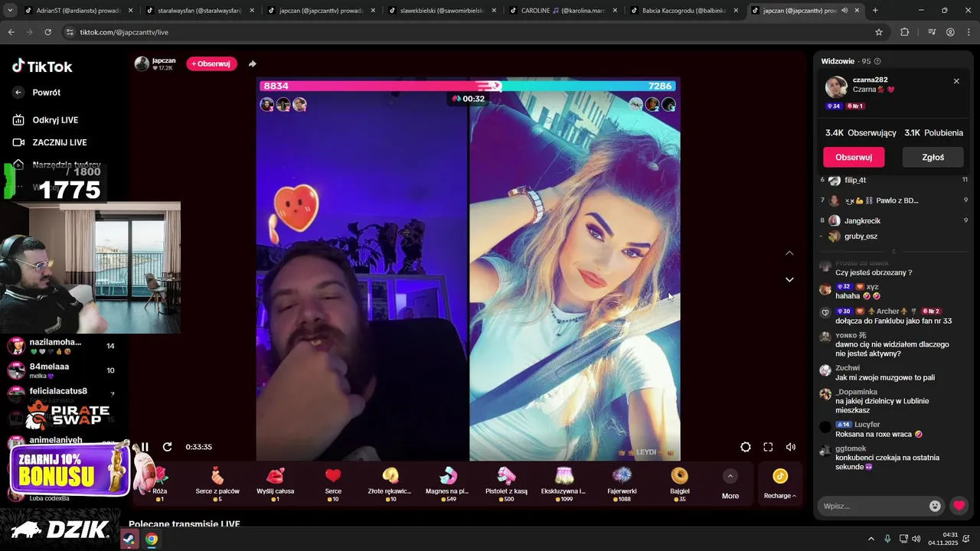
Task: Send the Magnes na pl... gift
Action: pos(448,484)
